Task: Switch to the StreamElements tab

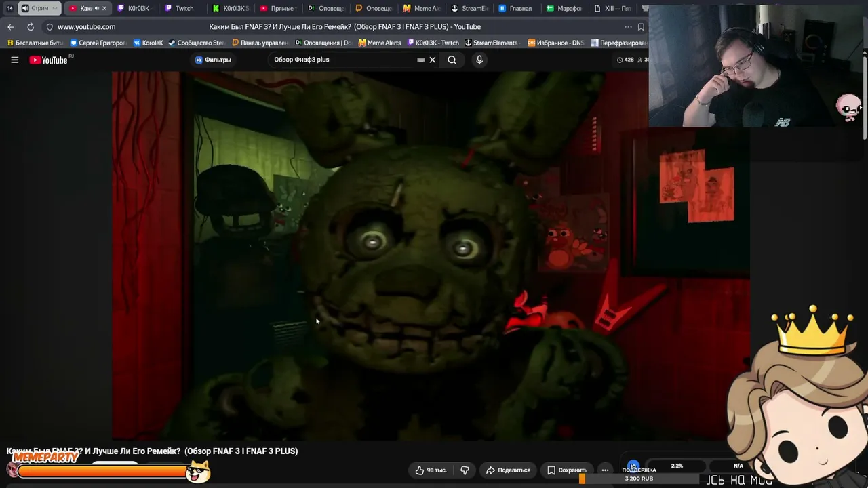Action: click(469, 8)
